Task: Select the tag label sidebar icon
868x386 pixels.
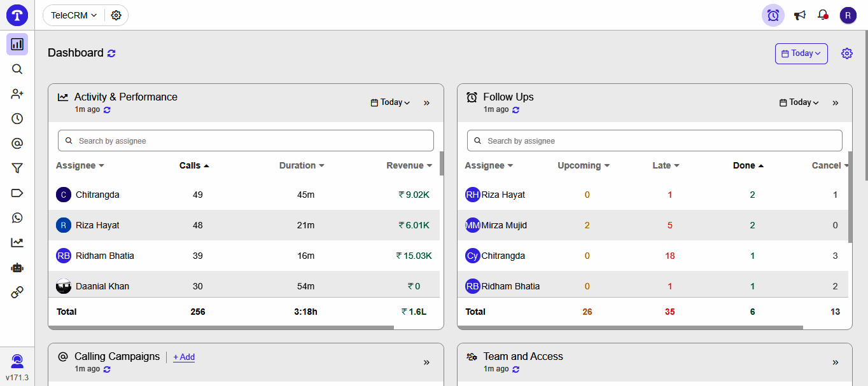Action: [x=17, y=193]
